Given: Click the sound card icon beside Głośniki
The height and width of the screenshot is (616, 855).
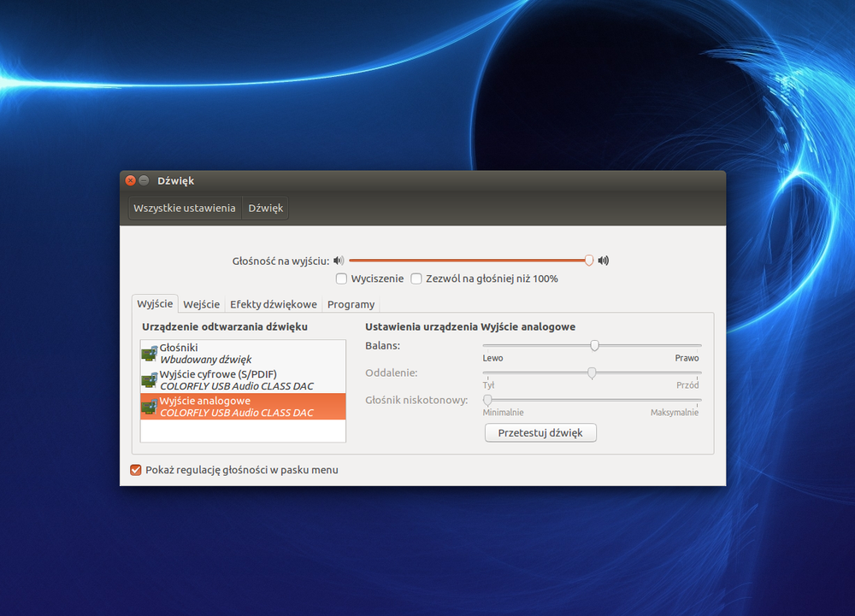Looking at the screenshot, I should 149,354.
